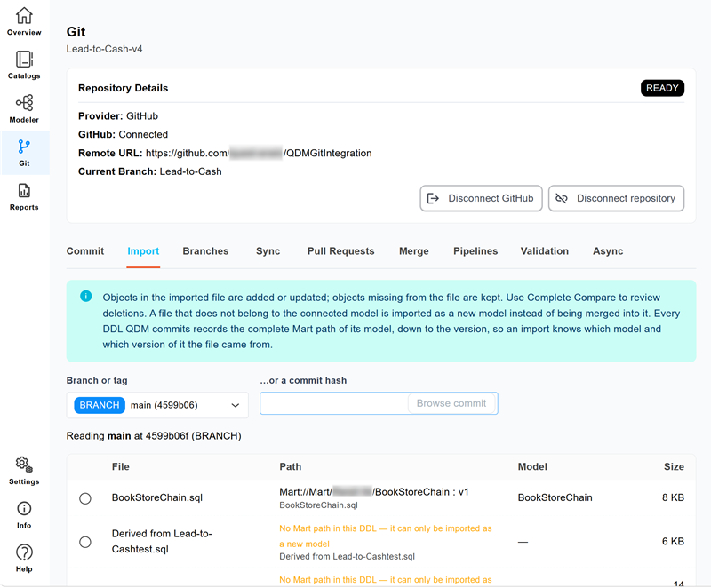The image size is (711, 588).
Task: Open the Reports chart icon
Action: coord(24,191)
